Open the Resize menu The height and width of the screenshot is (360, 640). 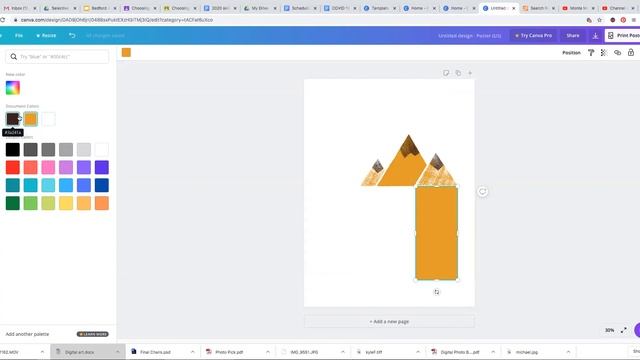pyautogui.click(x=46, y=36)
